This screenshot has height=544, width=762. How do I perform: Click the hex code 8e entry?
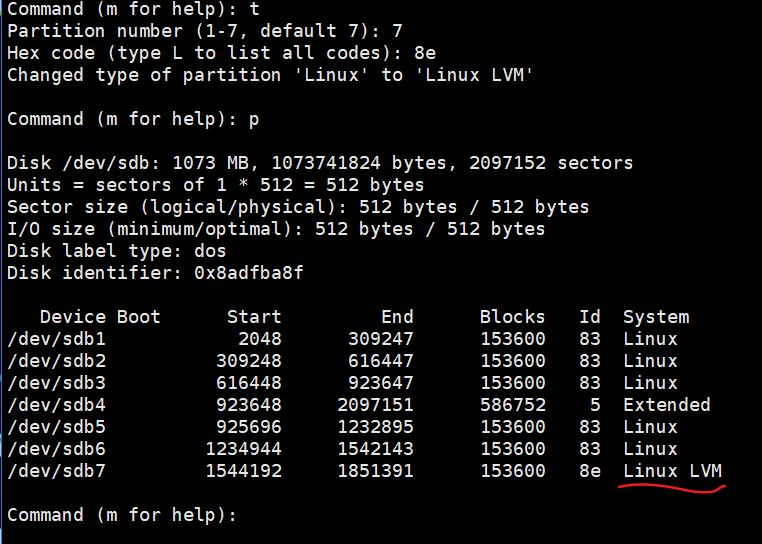pos(425,53)
